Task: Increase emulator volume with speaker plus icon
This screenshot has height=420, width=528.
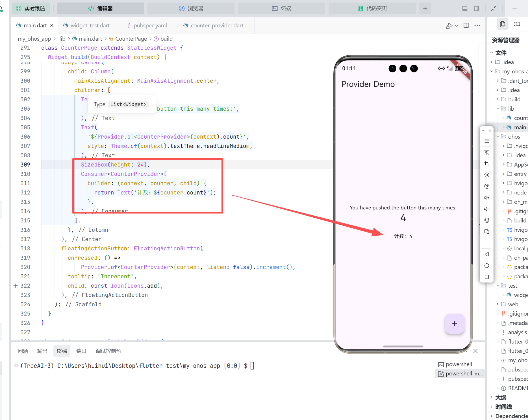Action: click(x=487, y=198)
